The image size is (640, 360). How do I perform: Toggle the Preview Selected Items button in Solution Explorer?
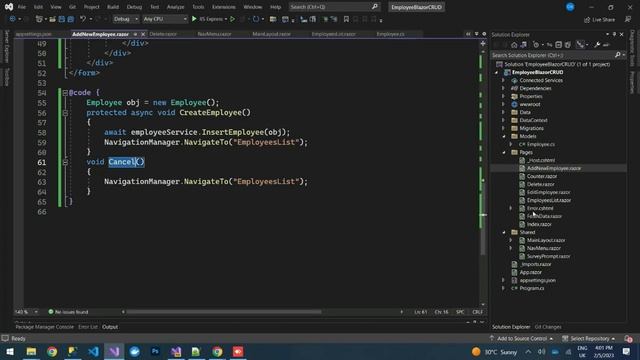(606, 45)
